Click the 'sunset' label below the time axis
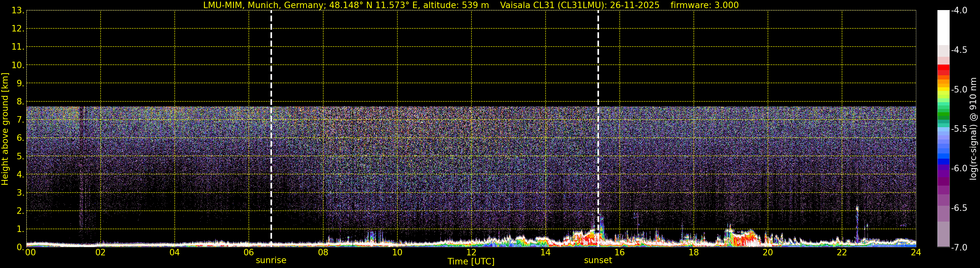Image resolution: width=980 pixels, height=268 pixels. click(598, 261)
